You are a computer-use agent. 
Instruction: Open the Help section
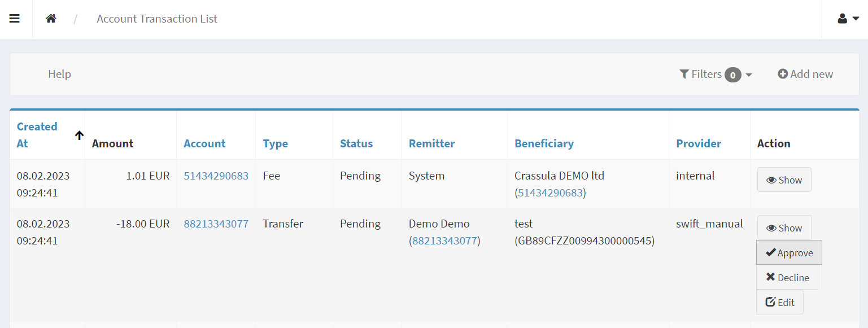point(59,74)
